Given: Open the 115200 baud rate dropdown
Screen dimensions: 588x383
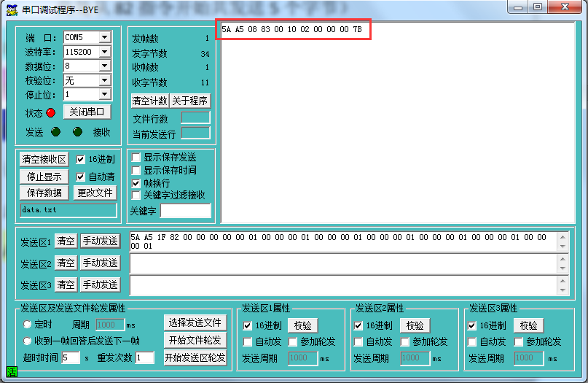Looking at the screenshot, I should pyautogui.click(x=105, y=52).
